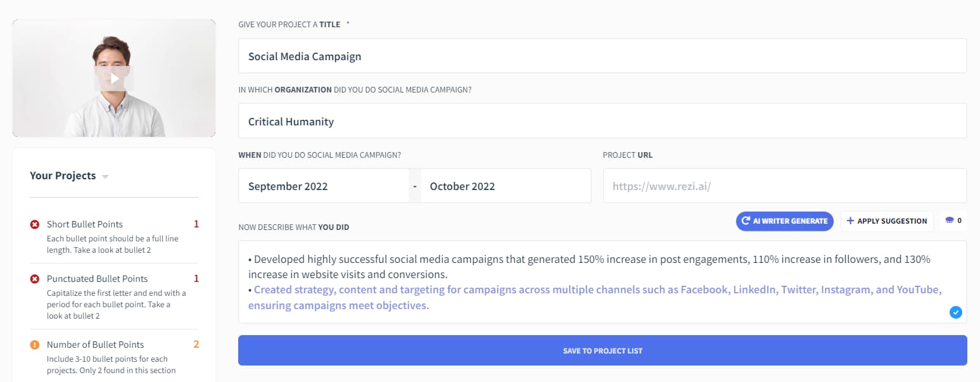Play the tutorial video
Viewport: 980px width, 382px height.
click(114, 79)
